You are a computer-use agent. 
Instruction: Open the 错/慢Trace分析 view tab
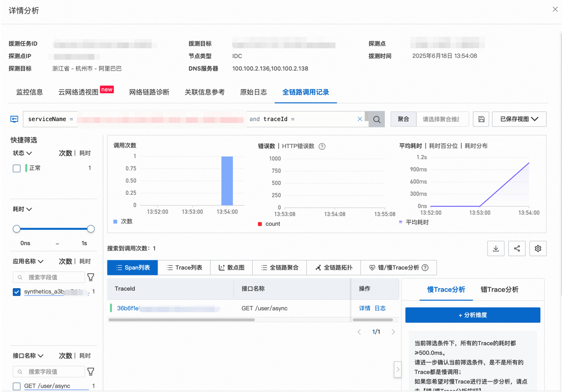[399, 268]
